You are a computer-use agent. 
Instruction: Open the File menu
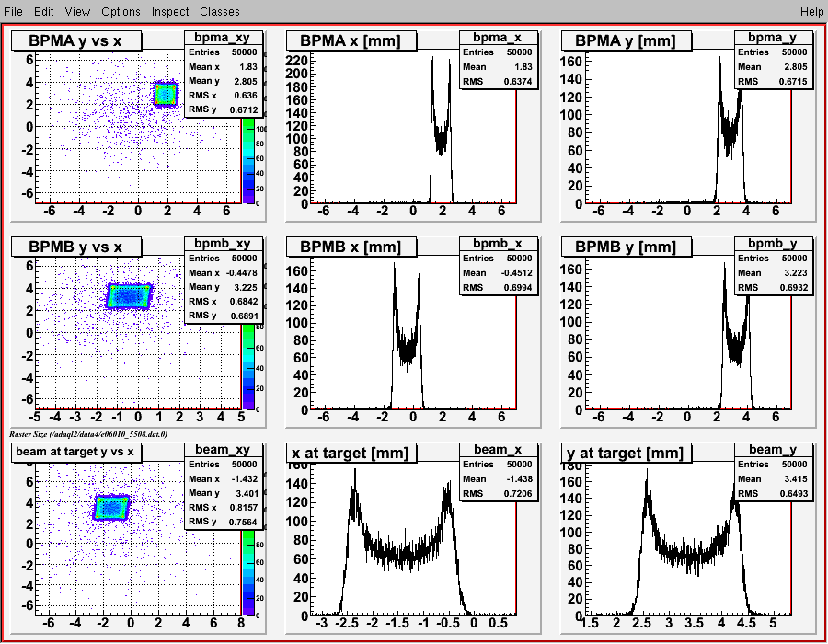[x=13, y=12]
